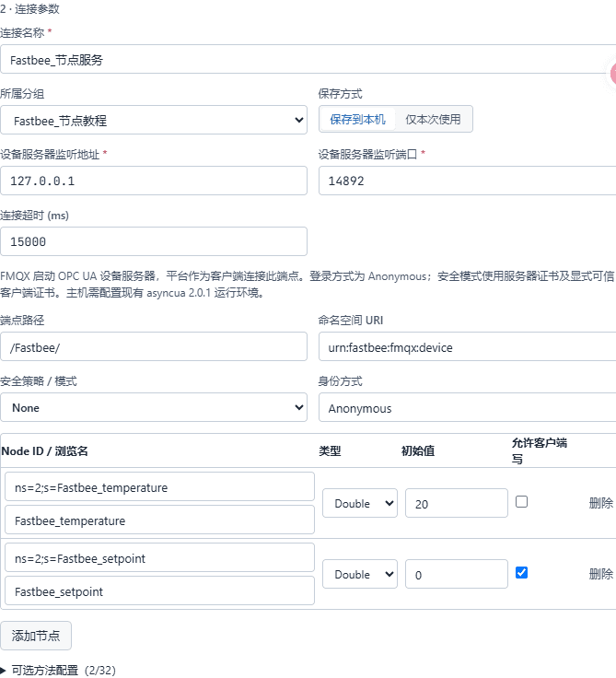Edit Node ID ns=2;s=Fastbee_setpoint field
This screenshot has height=678, width=616.
coord(159,557)
